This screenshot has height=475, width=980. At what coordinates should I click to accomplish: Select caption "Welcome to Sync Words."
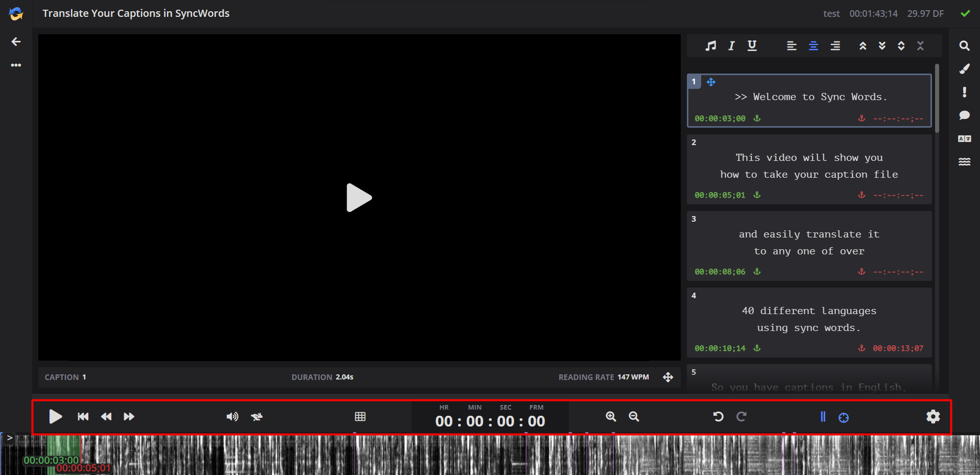[809, 101]
